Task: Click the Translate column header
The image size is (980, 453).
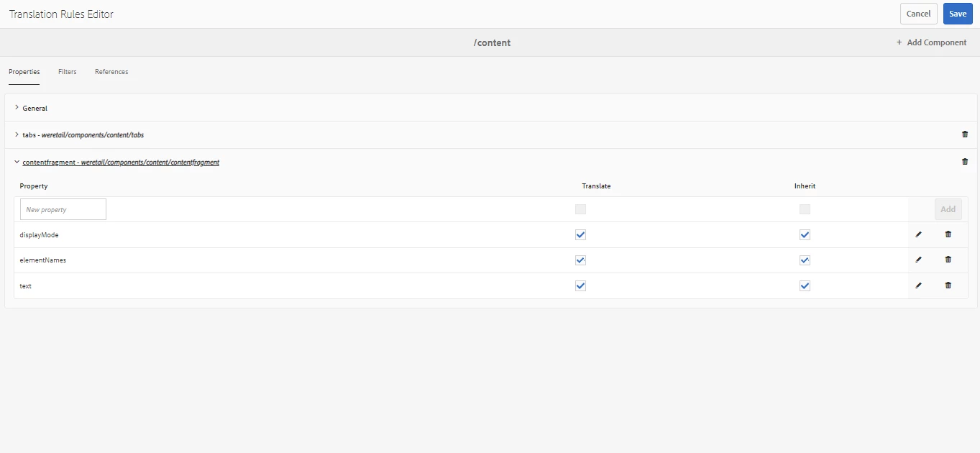Action: [x=596, y=186]
